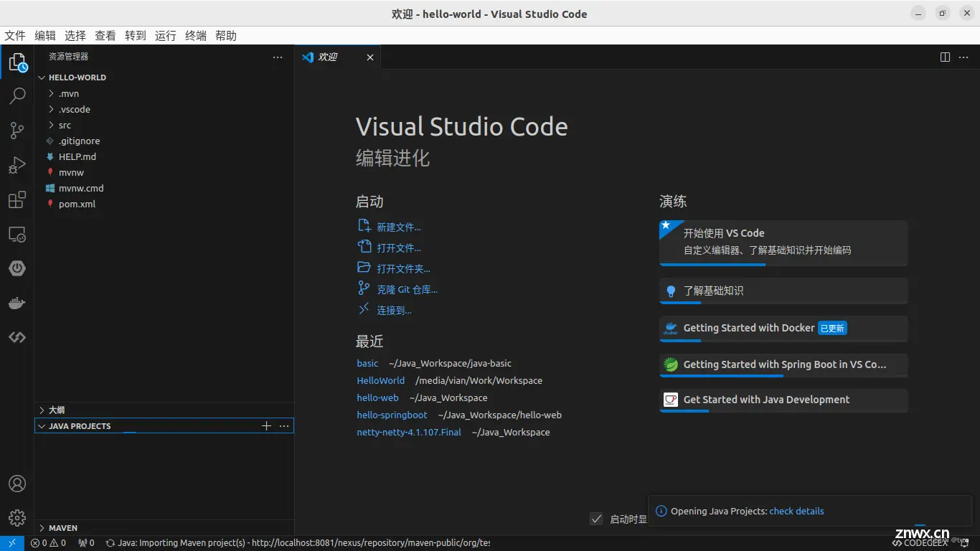Open Getting Started with Spring Boot walkthrough
The width and height of the screenshot is (980, 551).
click(783, 365)
